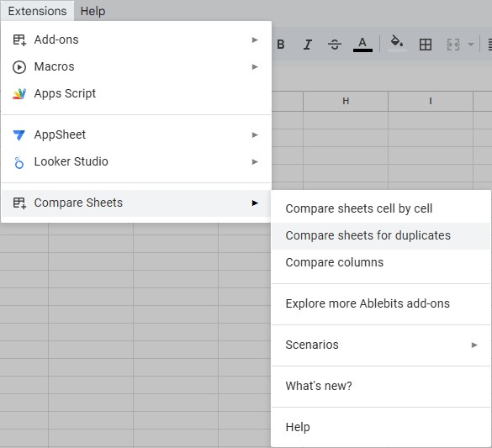Open the Help menu in menu bar
Image resolution: width=492 pixels, height=448 pixels.
(93, 11)
